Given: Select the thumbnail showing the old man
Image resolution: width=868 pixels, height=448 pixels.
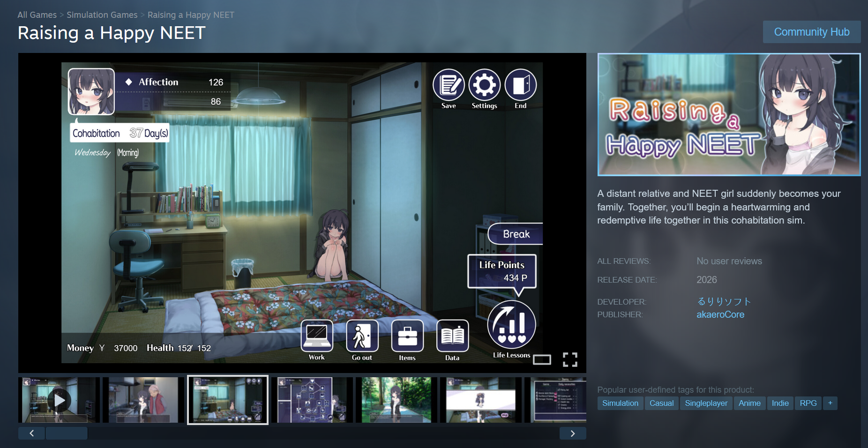Looking at the screenshot, I should tap(143, 400).
